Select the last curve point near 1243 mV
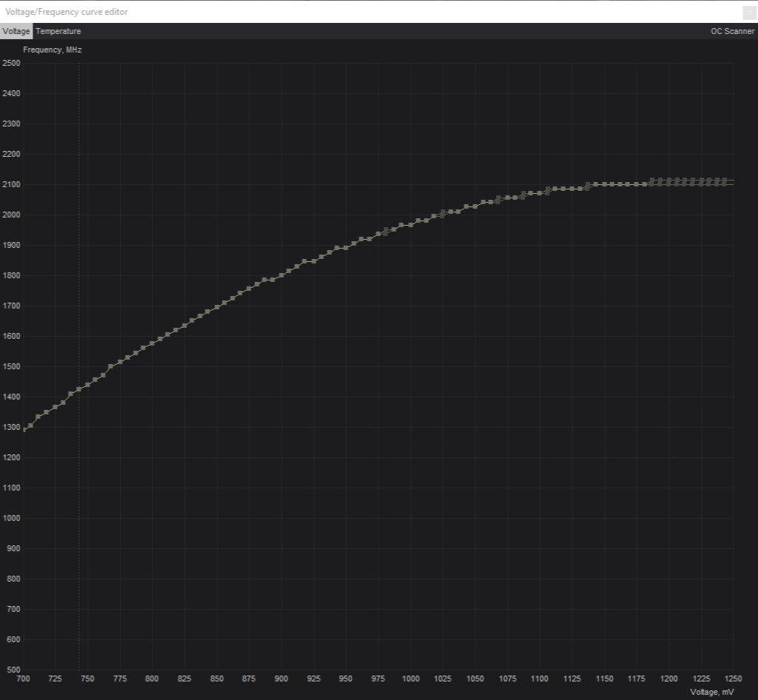 724,182
